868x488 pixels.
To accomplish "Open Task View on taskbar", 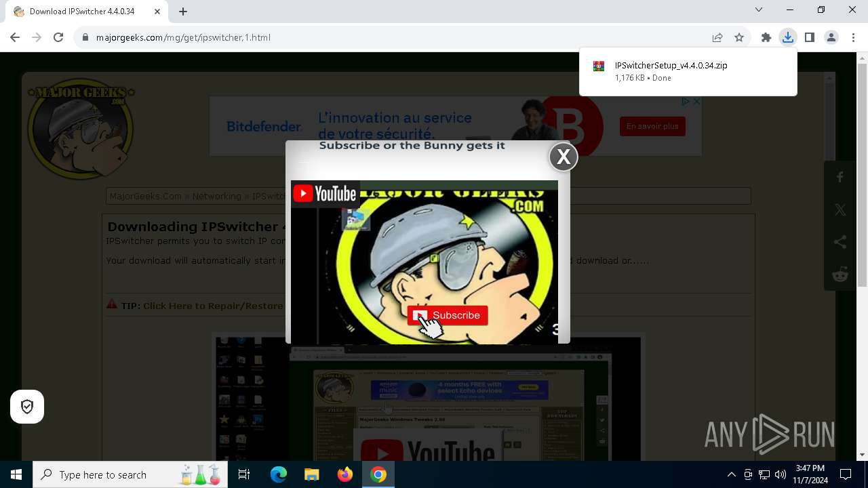I will [244, 474].
